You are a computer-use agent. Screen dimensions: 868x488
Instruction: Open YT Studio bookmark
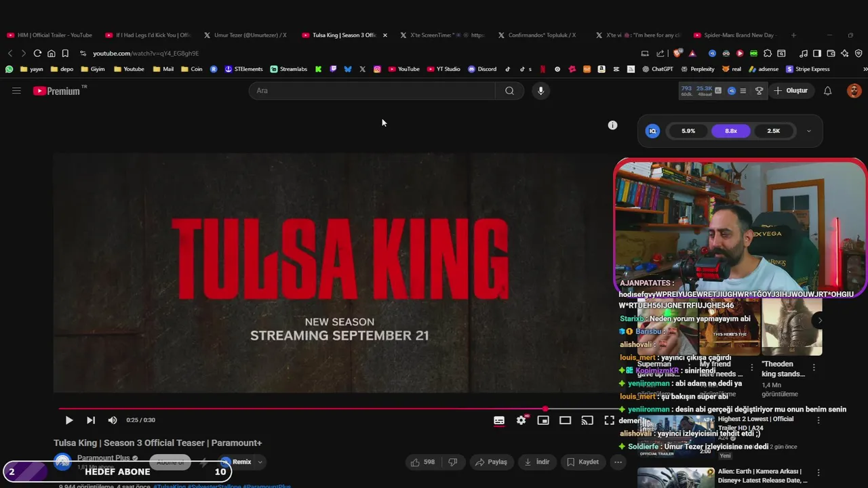click(443, 69)
